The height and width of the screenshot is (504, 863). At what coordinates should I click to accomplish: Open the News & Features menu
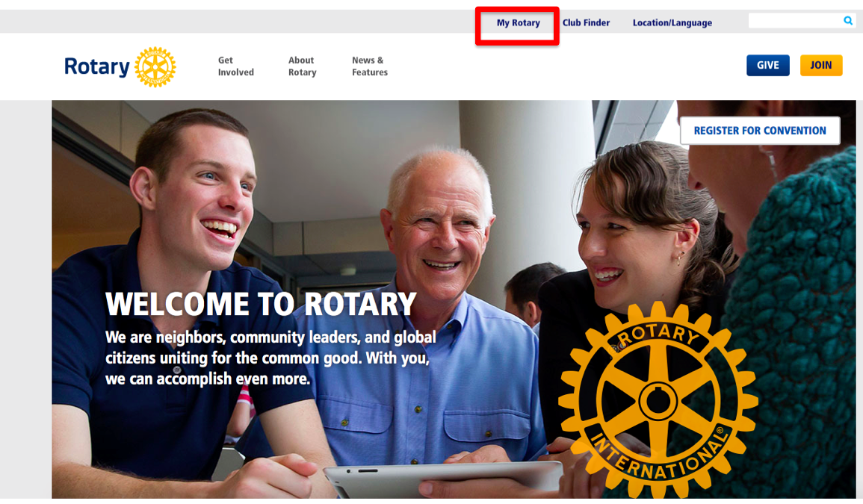370,66
